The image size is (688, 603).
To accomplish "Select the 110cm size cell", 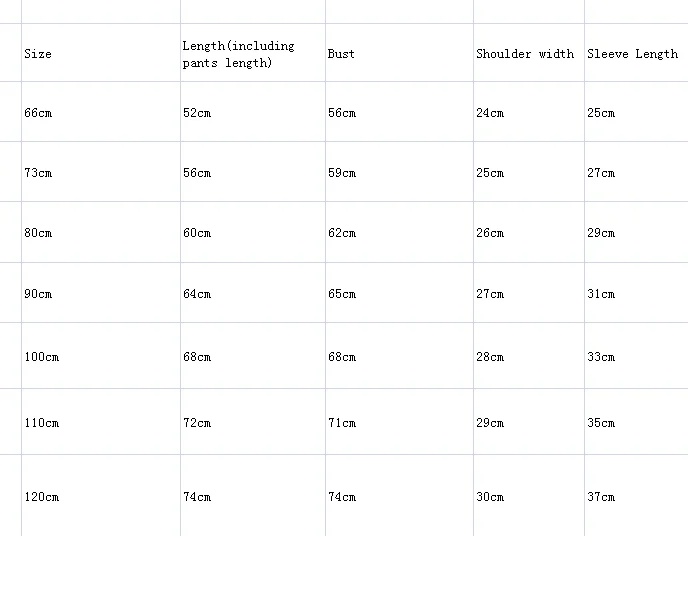I will (x=100, y=422).
